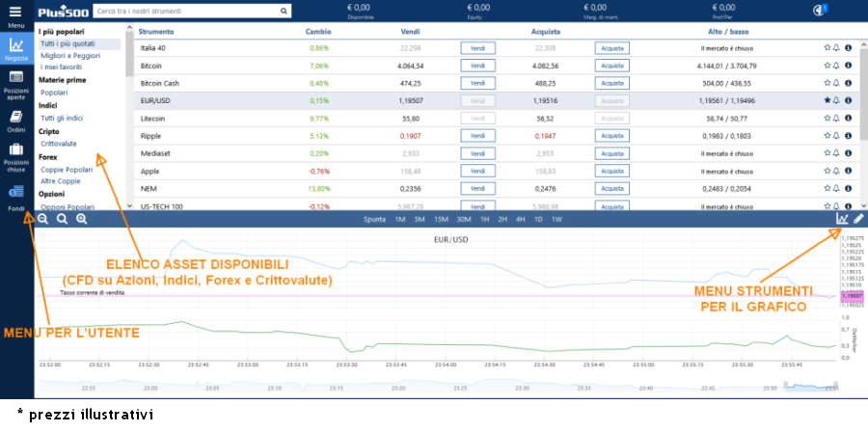Click Acquista button for Ripple
Image resolution: width=868 pixels, height=432 pixels.
pos(611,136)
